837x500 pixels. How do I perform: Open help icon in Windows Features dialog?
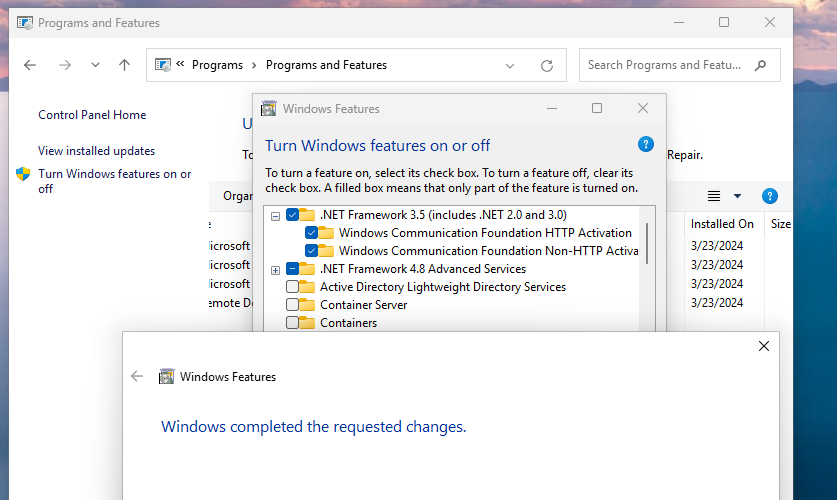(645, 144)
